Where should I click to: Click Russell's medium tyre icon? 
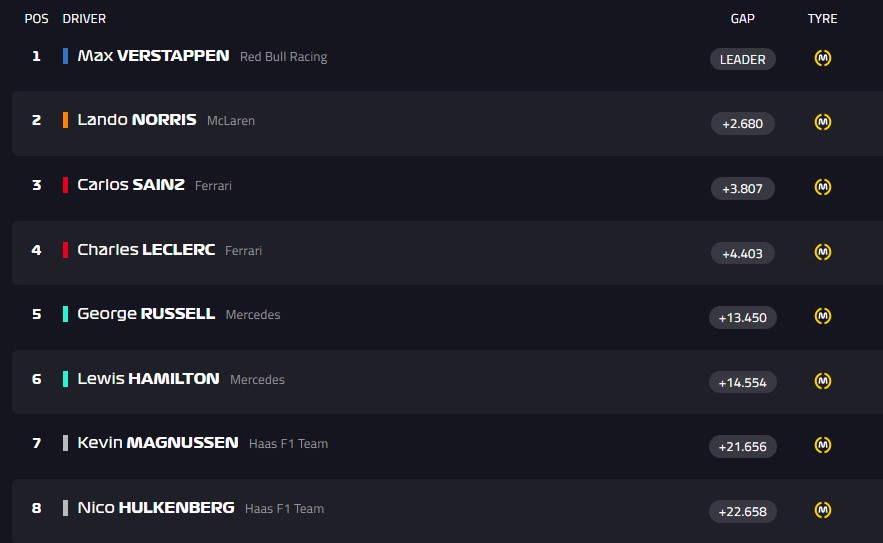click(x=823, y=316)
